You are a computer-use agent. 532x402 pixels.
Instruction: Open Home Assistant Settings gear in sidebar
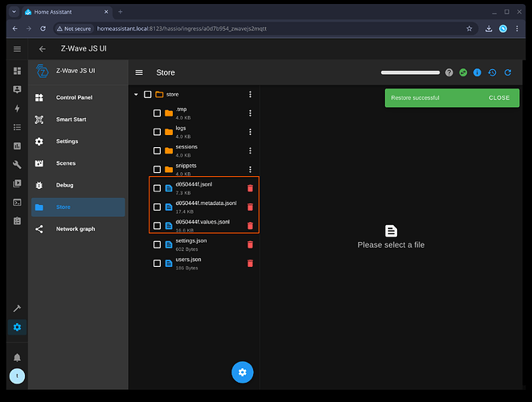[17, 327]
